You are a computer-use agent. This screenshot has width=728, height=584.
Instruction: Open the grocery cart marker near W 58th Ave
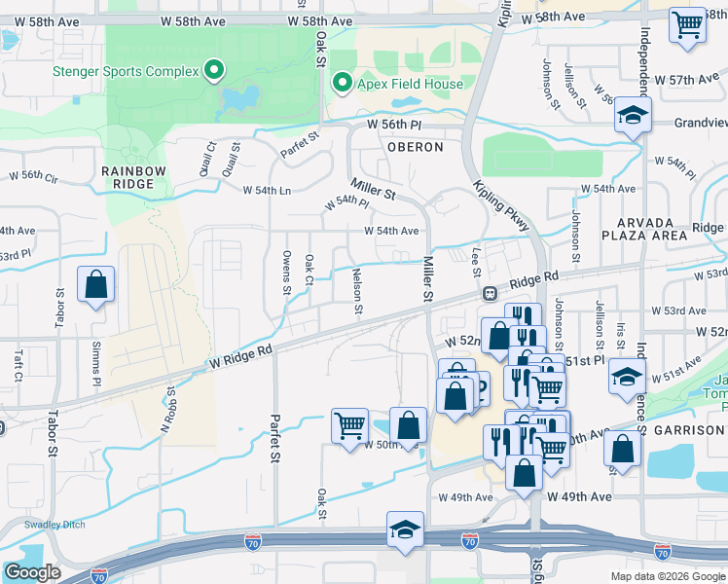pos(687,27)
